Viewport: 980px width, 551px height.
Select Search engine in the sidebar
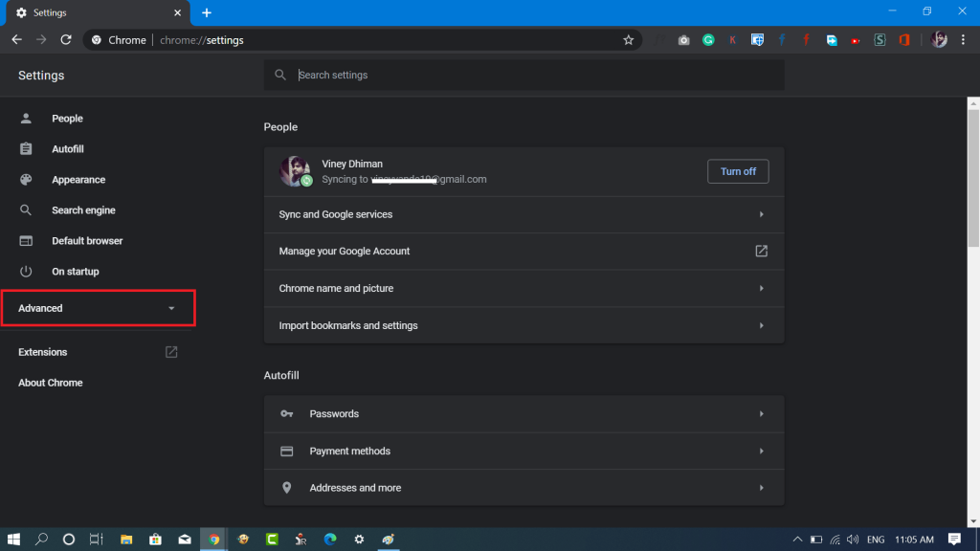83,209
